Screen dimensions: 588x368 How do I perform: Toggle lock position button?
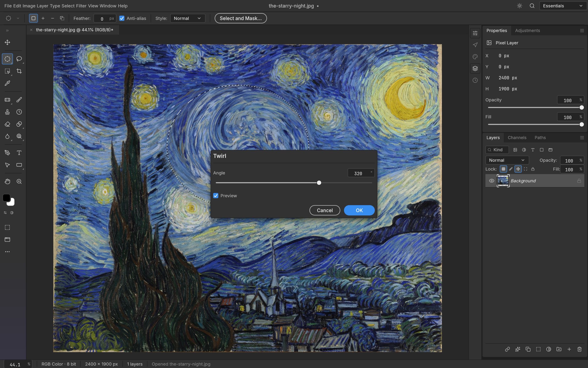(518, 169)
